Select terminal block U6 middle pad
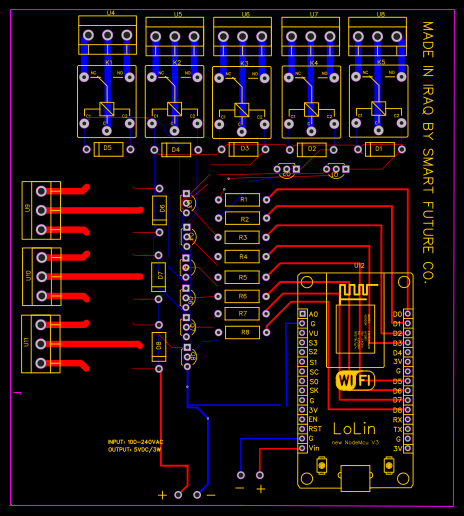 [x=242, y=36]
